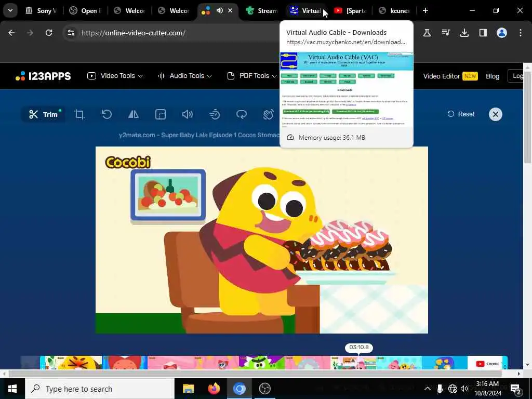Open Chrome downloads icon
The image size is (532, 399).
click(x=464, y=33)
